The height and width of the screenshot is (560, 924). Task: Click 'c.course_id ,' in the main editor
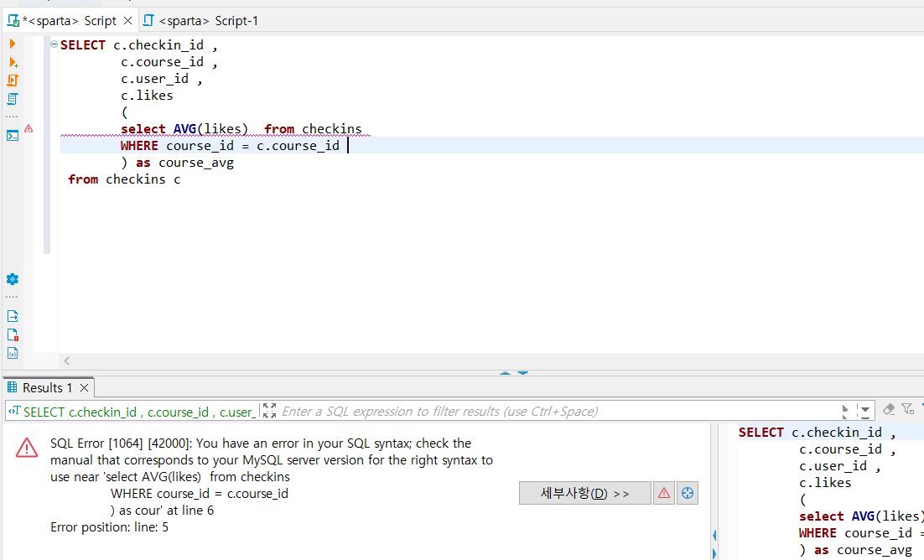[x=169, y=62]
